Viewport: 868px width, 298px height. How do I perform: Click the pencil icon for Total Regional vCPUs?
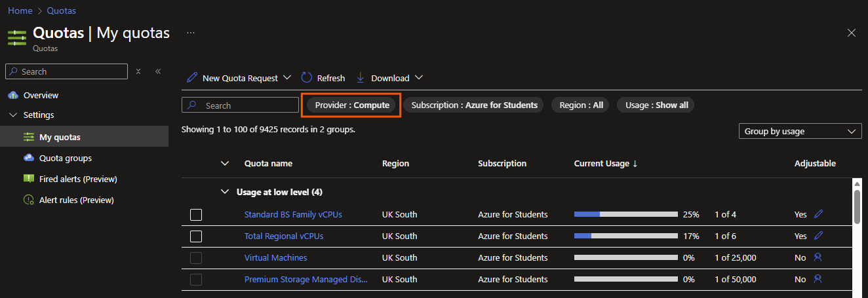click(818, 236)
